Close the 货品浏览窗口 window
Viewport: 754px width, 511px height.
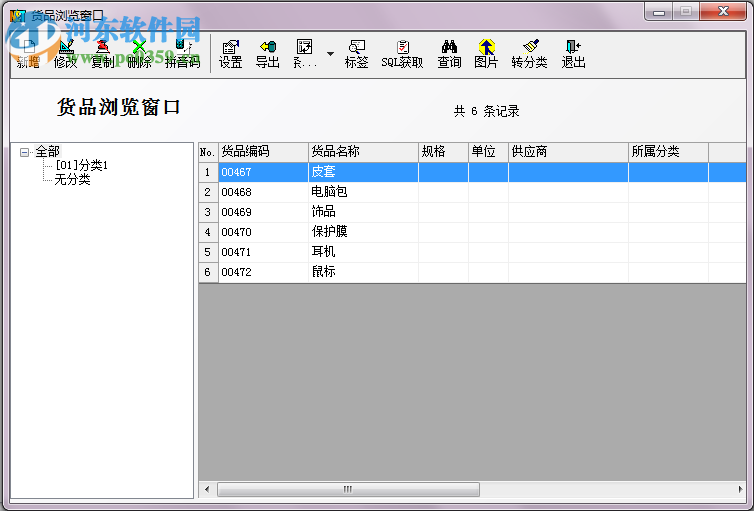(x=723, y=12)
